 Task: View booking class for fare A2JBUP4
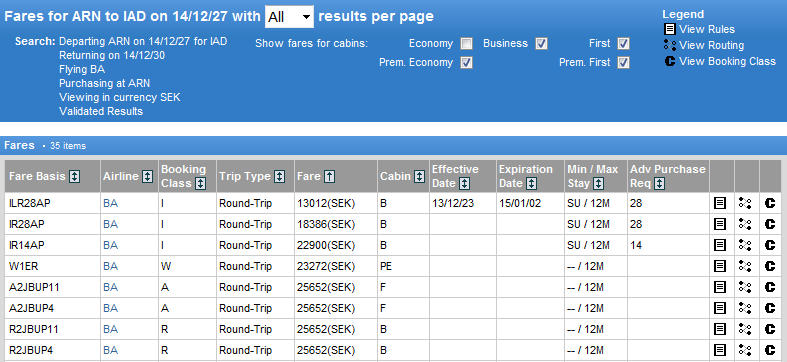tap(770, 308)
